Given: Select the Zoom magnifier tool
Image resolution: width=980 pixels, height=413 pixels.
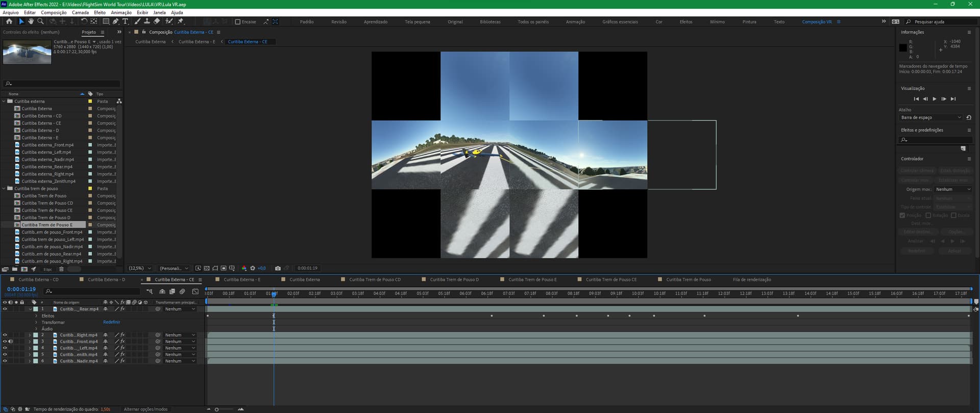Looking at the screenshot, I should click(x=40, y=21).
